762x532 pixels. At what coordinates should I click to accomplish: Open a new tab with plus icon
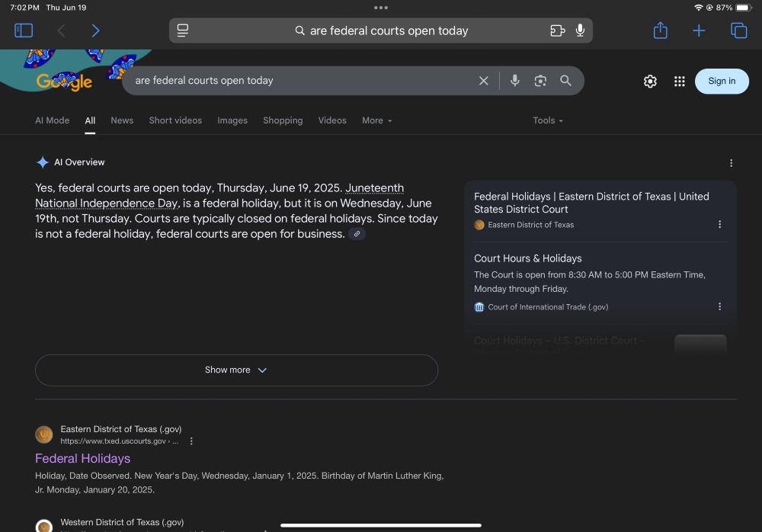tap(698, 30)
